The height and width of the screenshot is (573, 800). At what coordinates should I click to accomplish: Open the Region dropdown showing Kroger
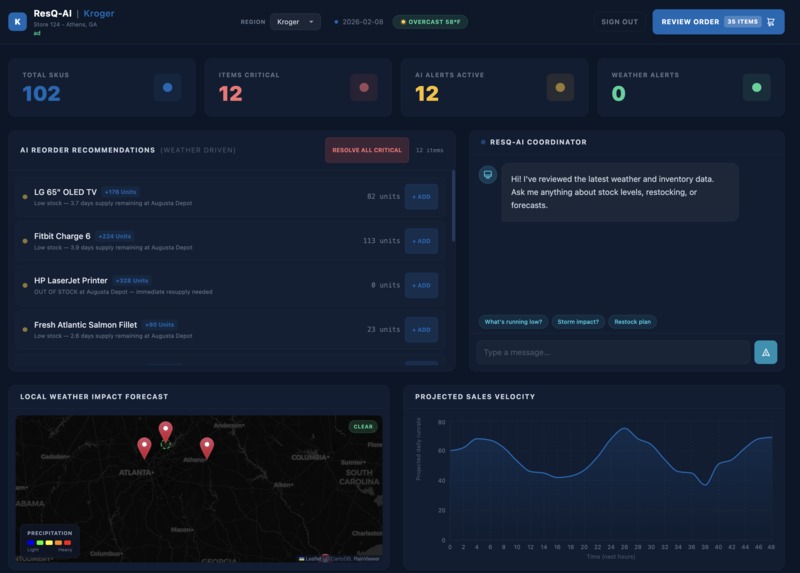[295, 22]
